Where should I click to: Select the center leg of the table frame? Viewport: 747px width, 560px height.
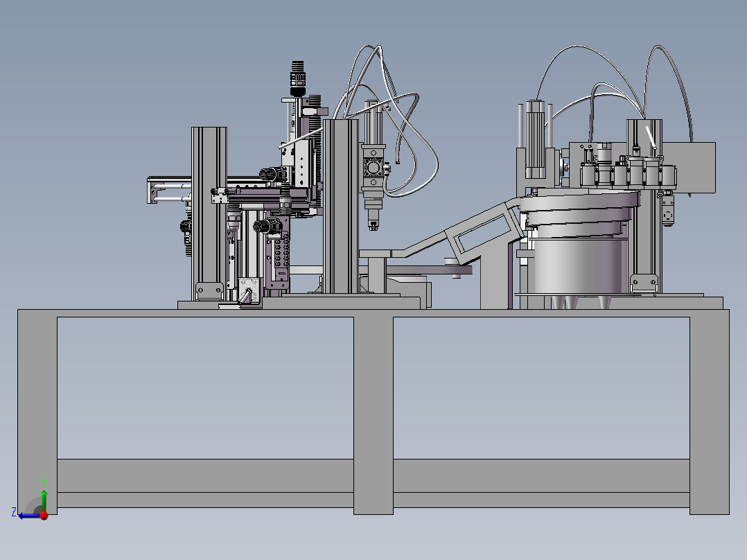point(373,414)
